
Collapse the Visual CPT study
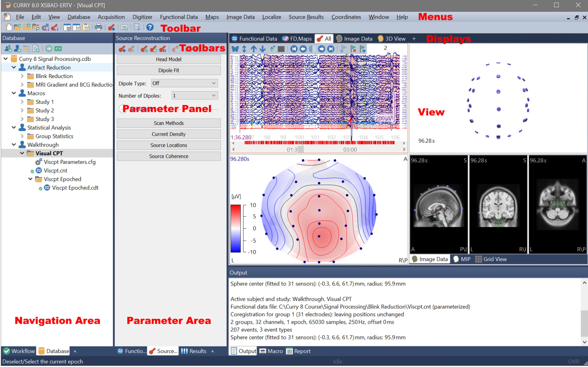point(22,153)
